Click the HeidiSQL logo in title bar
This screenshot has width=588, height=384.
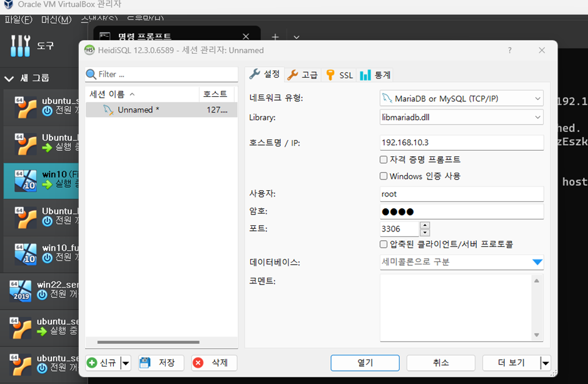tap(89, 50)
